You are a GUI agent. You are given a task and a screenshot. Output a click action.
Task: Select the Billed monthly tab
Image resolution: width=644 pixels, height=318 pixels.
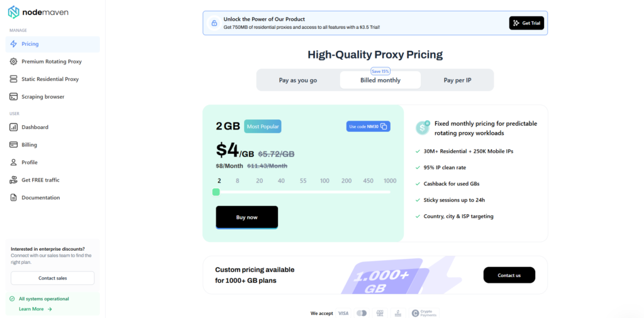pos(380,80)
